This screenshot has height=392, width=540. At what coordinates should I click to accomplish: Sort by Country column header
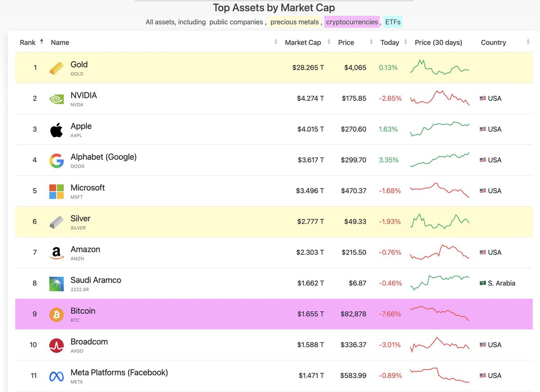click(x=493, y=42)
